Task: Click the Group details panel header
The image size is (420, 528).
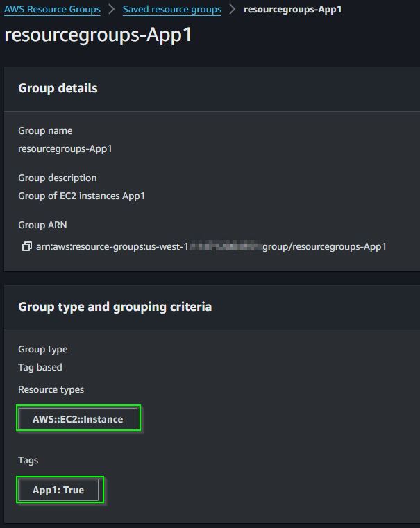Action: (x=58, y=88)
